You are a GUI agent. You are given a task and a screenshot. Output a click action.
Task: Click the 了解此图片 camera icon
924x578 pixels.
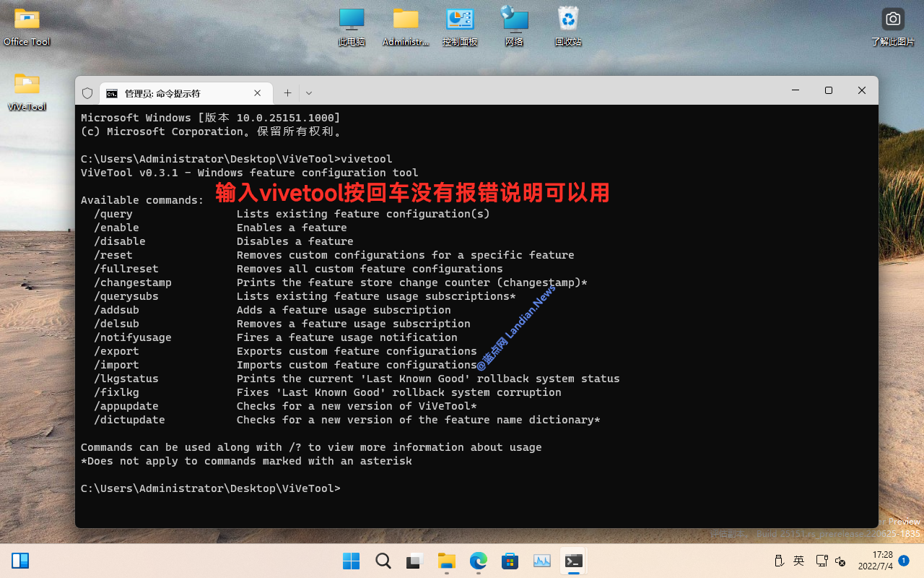pos(893,27)
